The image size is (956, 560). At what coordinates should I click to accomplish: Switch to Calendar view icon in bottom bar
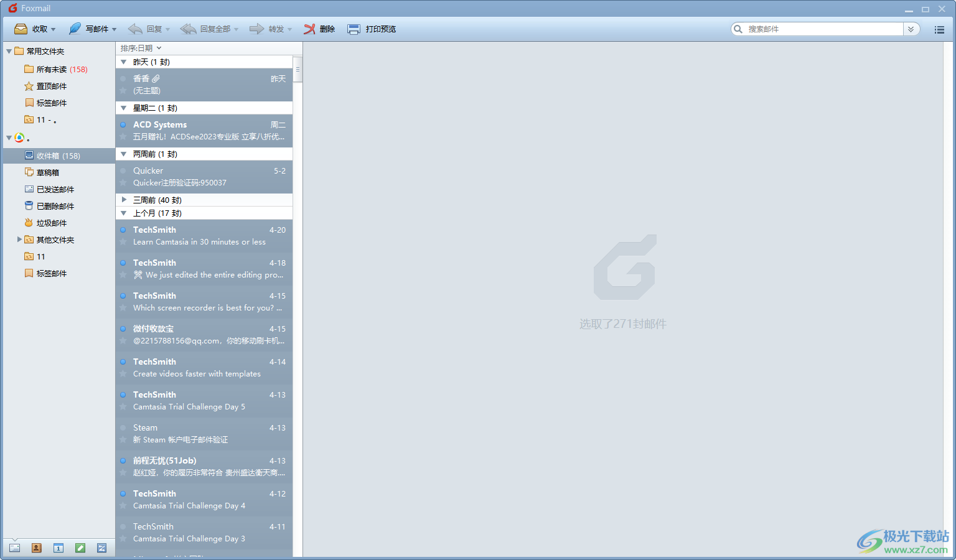[58, 548]
